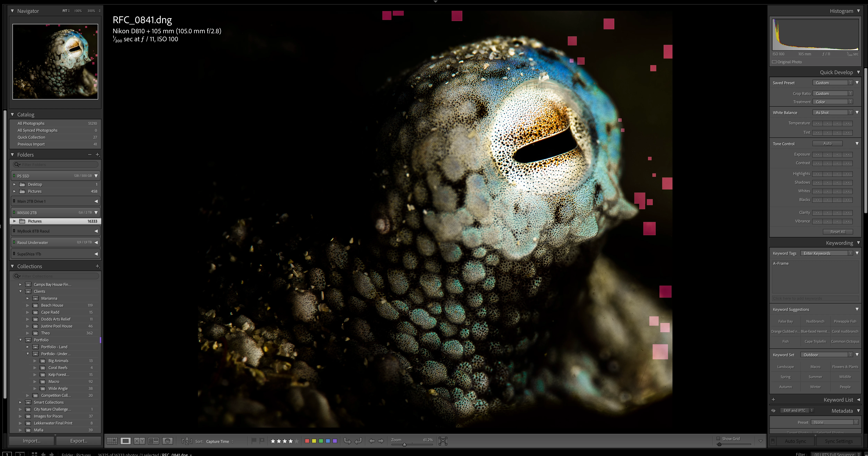
Task: Rotate the photo counterclockwise
Action: (347, 441)
